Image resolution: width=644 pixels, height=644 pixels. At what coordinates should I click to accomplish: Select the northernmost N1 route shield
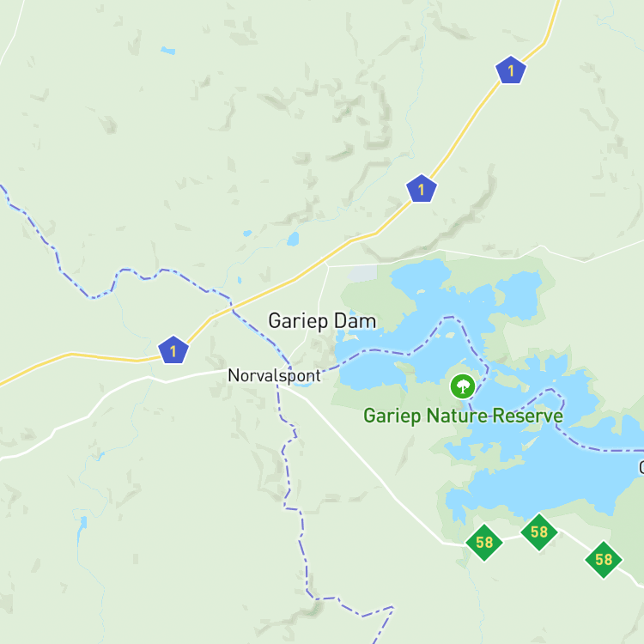tap(511, 70)
